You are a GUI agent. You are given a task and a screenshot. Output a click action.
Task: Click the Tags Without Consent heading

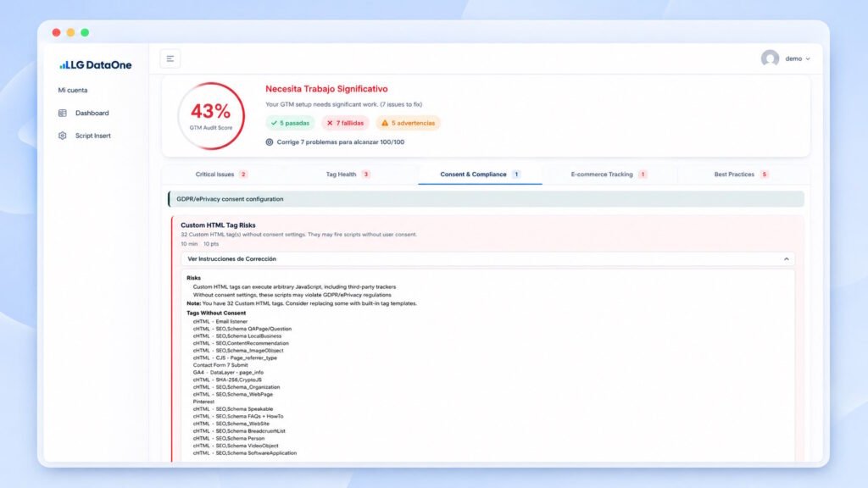(x=216, y=313)
